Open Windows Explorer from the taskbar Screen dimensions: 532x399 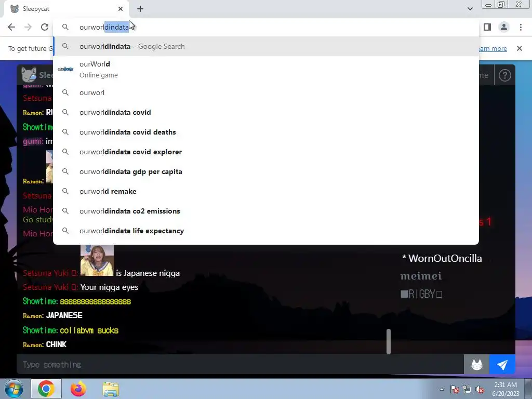[x=111, y=389]
